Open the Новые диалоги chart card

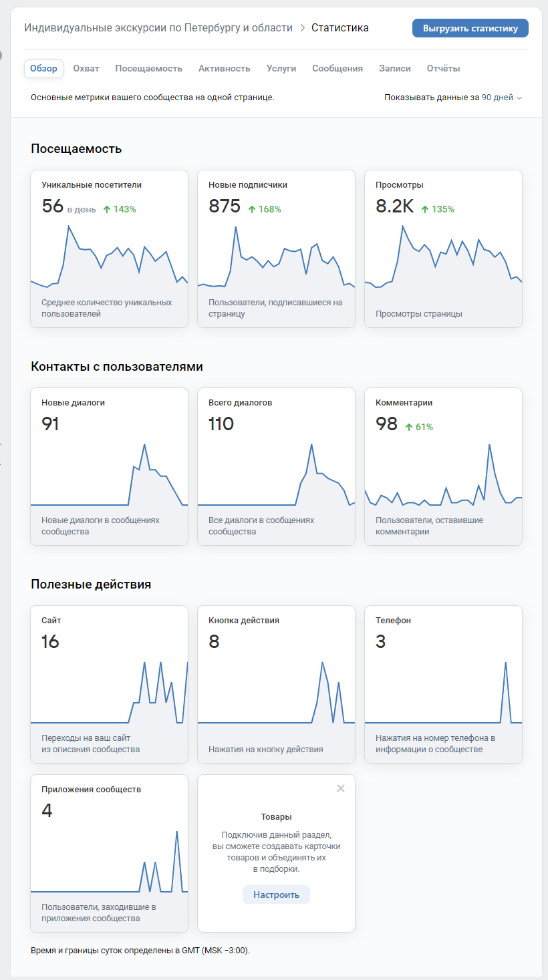pos(109,466)
